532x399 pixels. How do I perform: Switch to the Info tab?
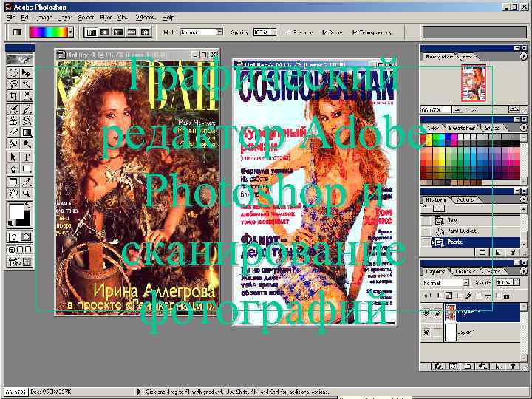[x=467, y=57]
